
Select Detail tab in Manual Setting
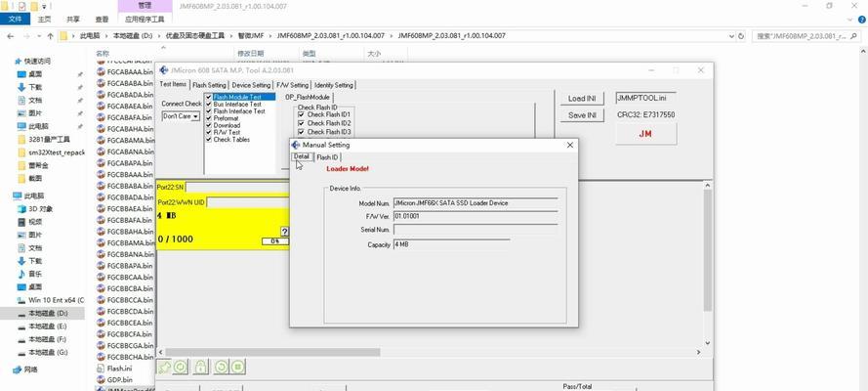pyautogui.click(x=302, y=156)
